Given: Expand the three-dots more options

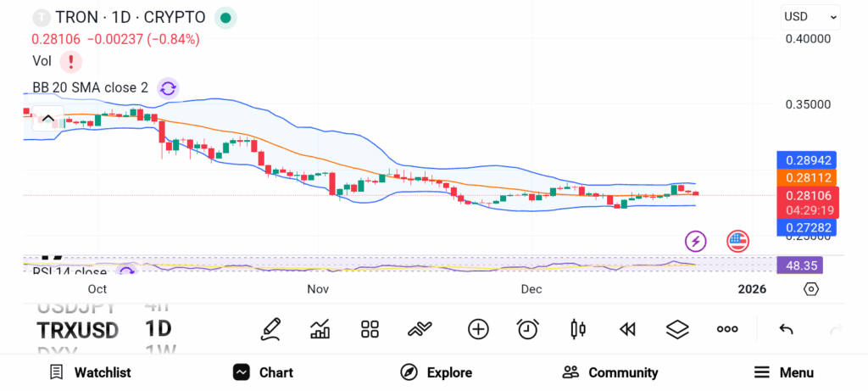Looking at the screenshot, I should [x=727, y=329].
